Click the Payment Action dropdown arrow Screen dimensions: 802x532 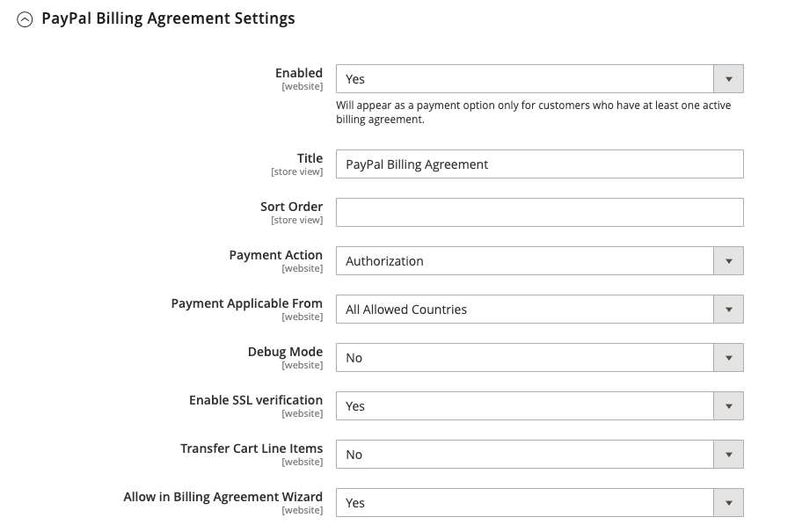click(728, 261)
